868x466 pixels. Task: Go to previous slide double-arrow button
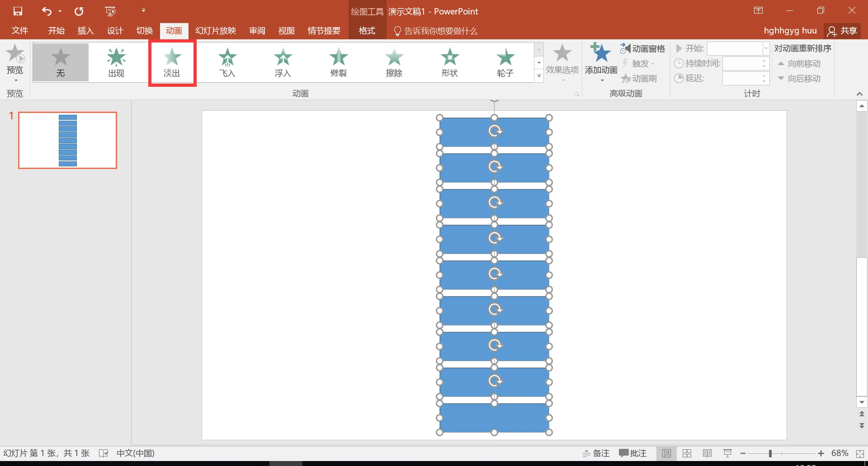[862, 414]
